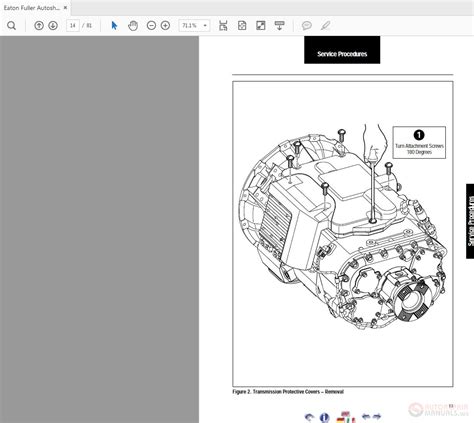Viewport: 474px width, 423px height.
Task: Fit one full page to window
Action: 242,26
